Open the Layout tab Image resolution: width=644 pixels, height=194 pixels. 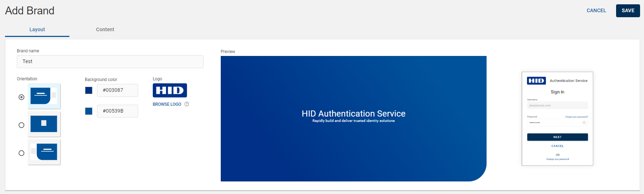tap(37, 29)
